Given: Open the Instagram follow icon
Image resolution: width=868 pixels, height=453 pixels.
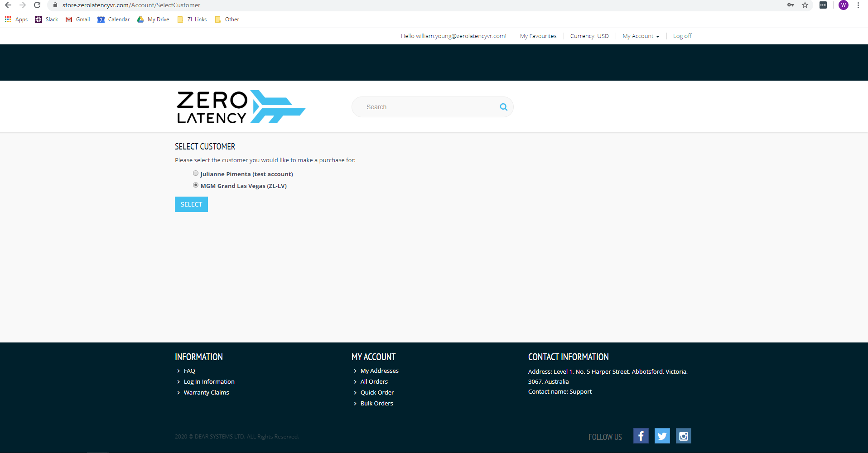Looking at the screenshot, I should [683, 436].
